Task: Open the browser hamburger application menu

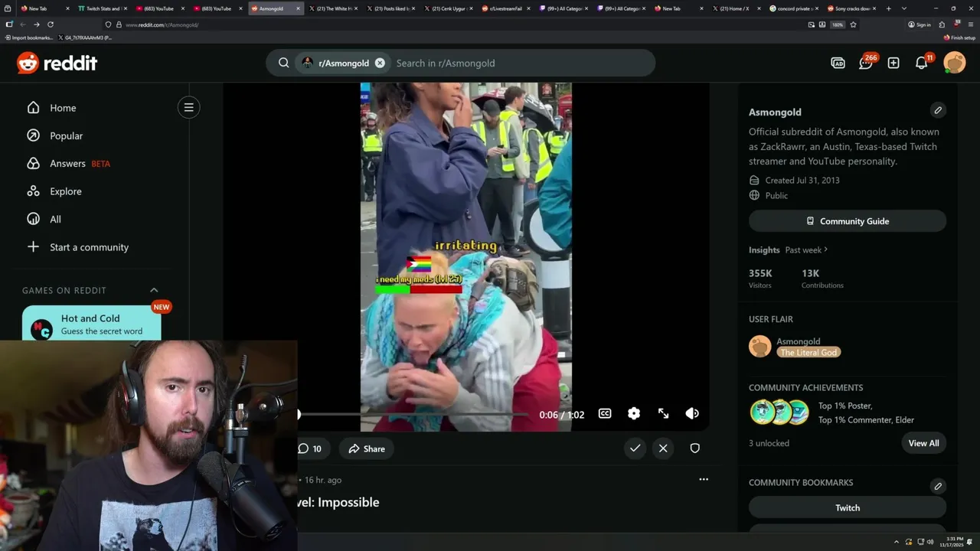Action: pos(970,24)
